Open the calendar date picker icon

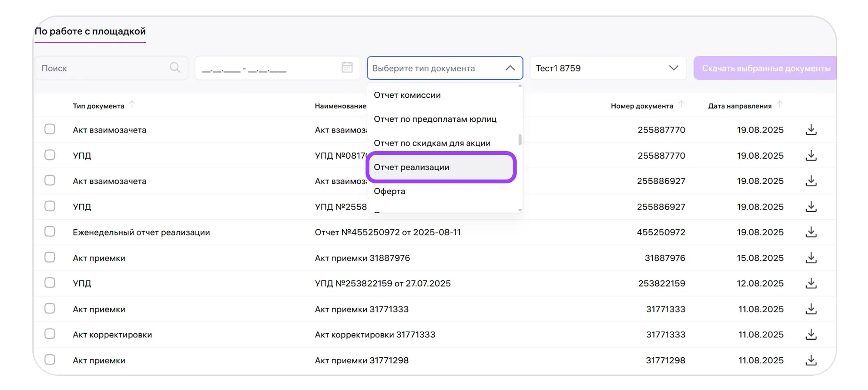coord(347,68)
